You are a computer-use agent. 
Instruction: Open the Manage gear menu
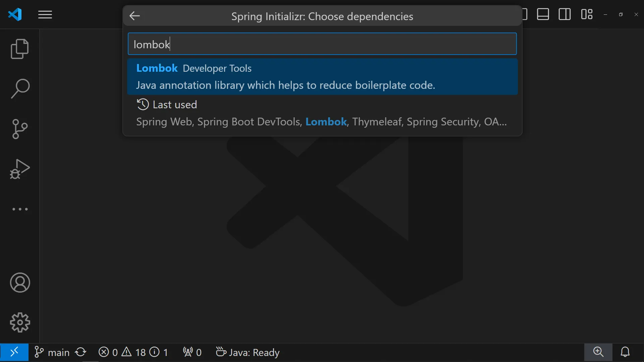(20, 322)
